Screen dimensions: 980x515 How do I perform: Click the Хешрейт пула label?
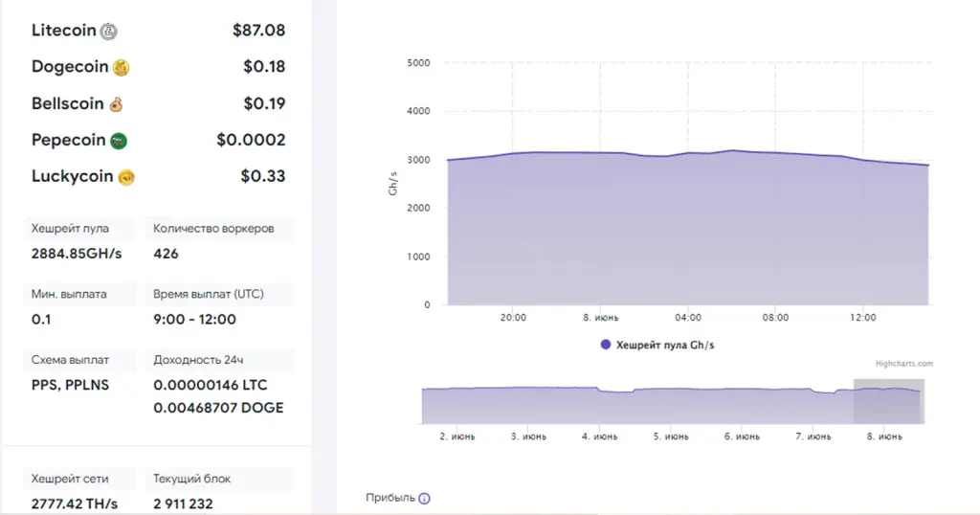click(x=70, y=228)
